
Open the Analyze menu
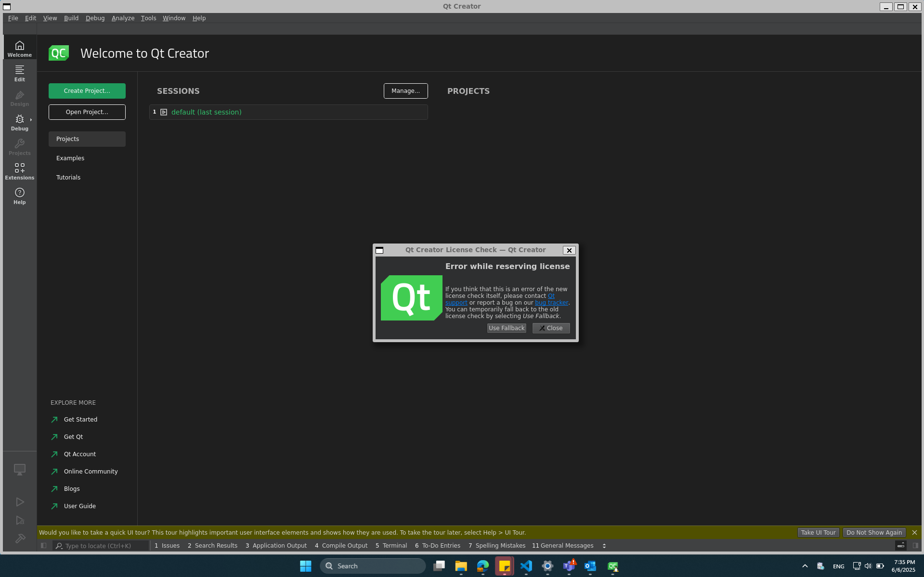pyautogui.click(x=123, y=18)
